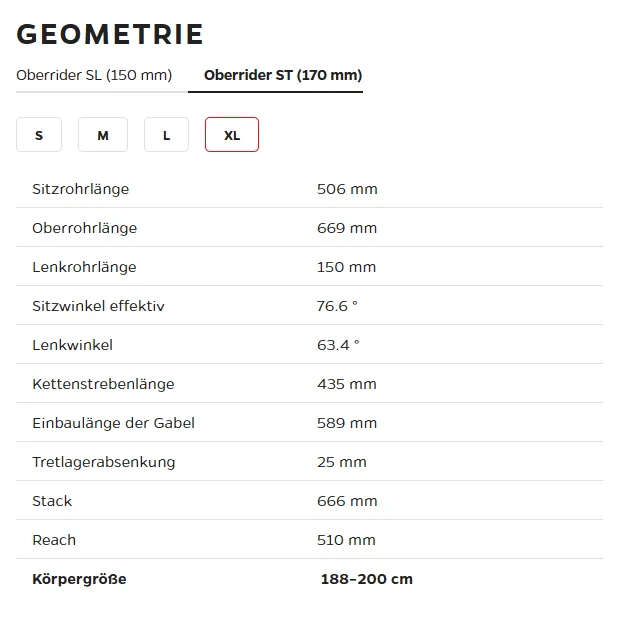Click the Stack row label
This screenshot has width=633, height=619.
[52, 501]
